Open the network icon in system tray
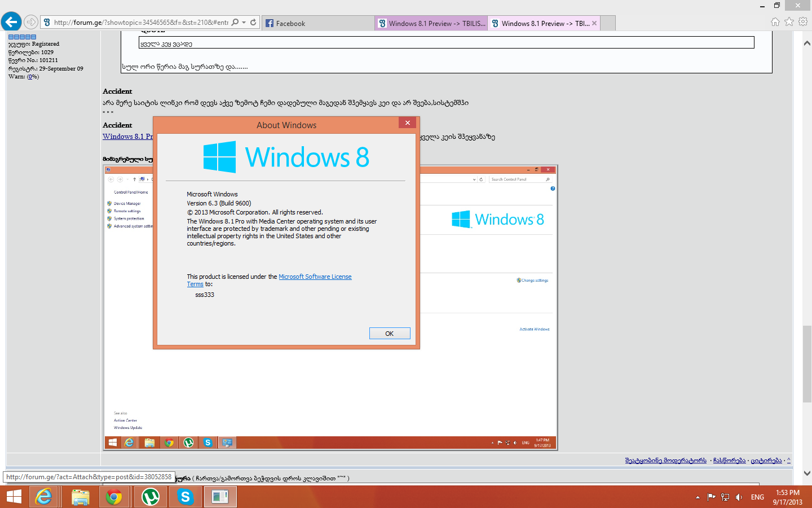Viewport: 812px width, 508px height. (725, 497)
